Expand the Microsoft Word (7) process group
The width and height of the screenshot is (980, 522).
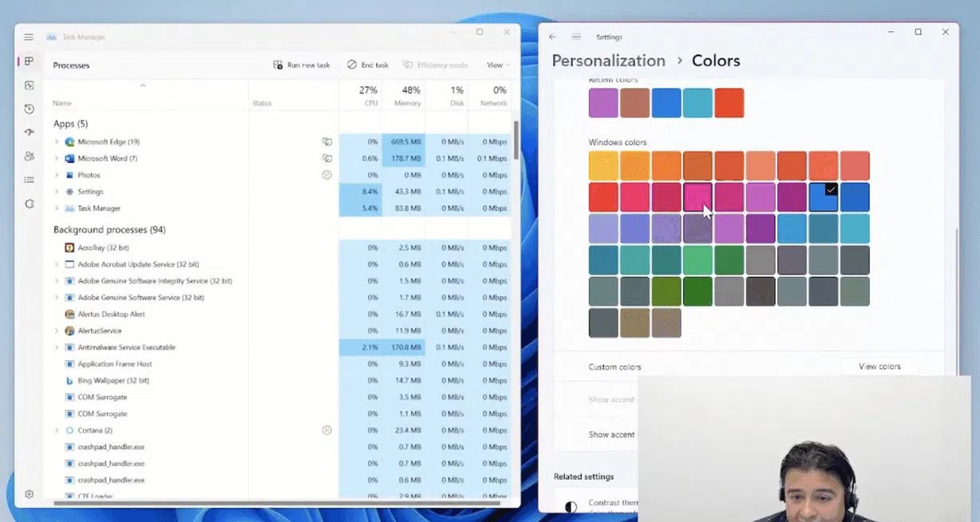[x=57, y=158]
